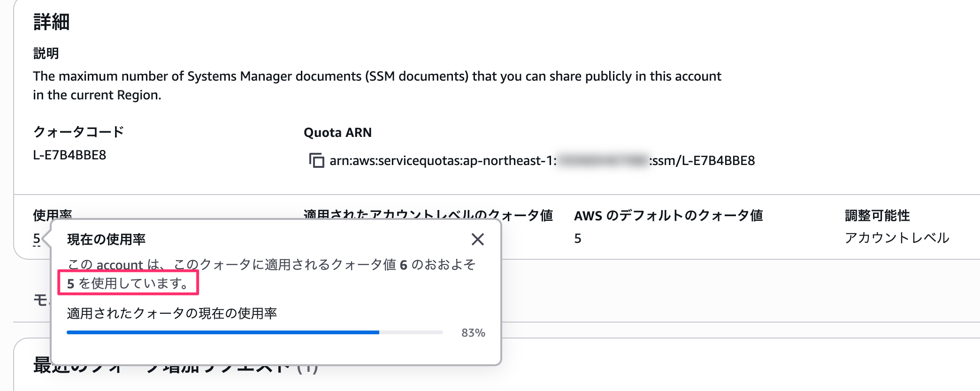Click the 83% usage percentage label

point(473,333)
